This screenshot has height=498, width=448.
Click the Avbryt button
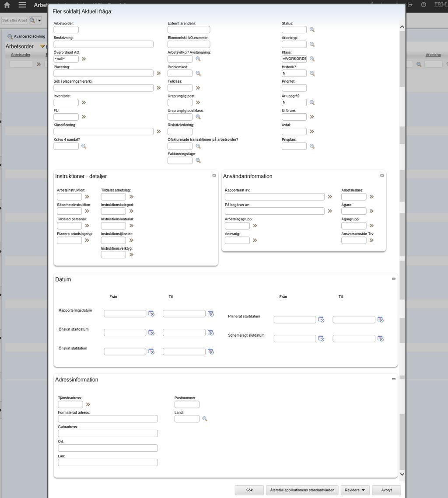[x=386, y=490]
